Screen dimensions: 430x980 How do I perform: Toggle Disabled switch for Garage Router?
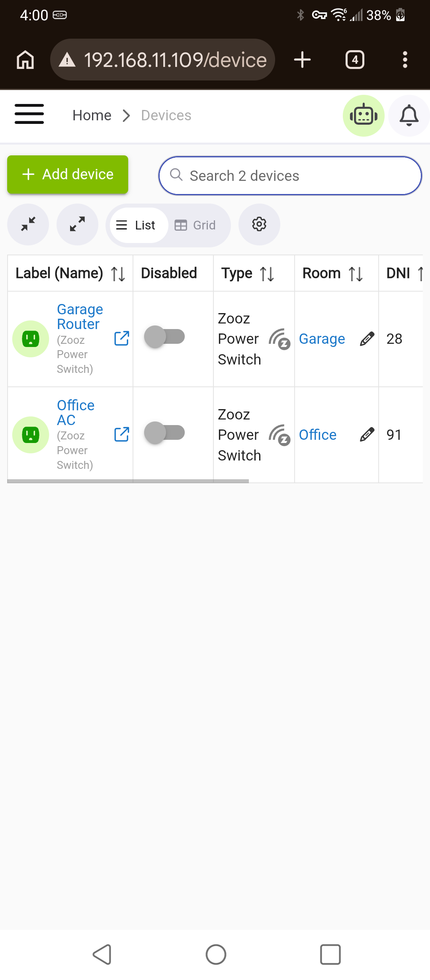pos(164,337)
